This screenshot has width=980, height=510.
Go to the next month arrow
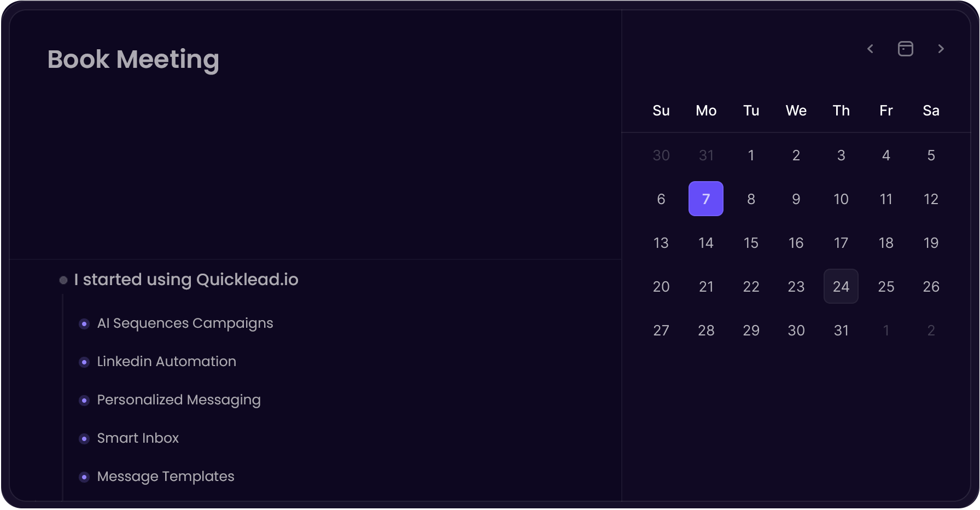point(941,49)
